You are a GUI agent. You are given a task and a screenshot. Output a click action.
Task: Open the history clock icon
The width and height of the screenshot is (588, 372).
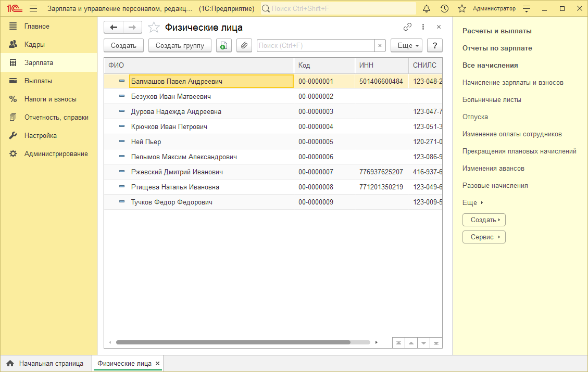tap(444, 9)
